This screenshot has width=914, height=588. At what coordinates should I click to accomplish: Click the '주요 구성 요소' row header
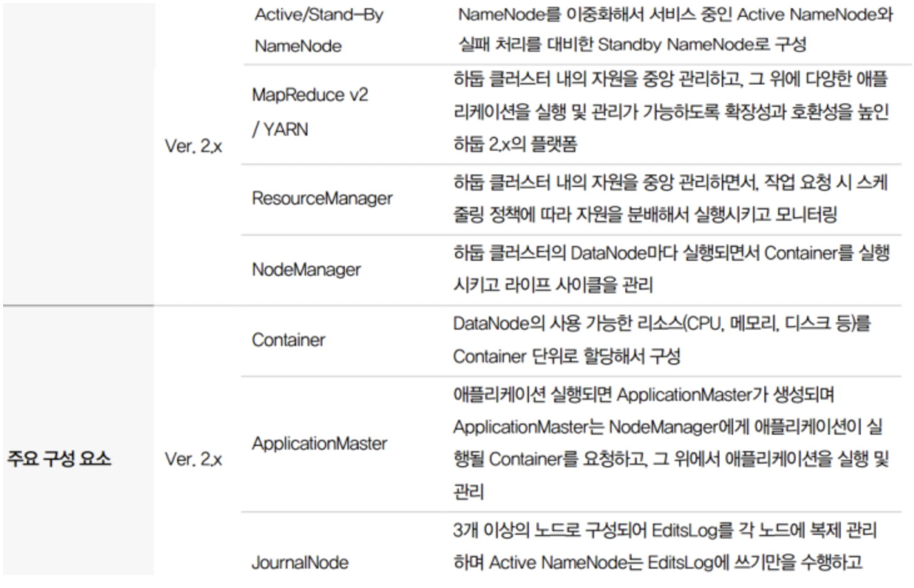59,459
